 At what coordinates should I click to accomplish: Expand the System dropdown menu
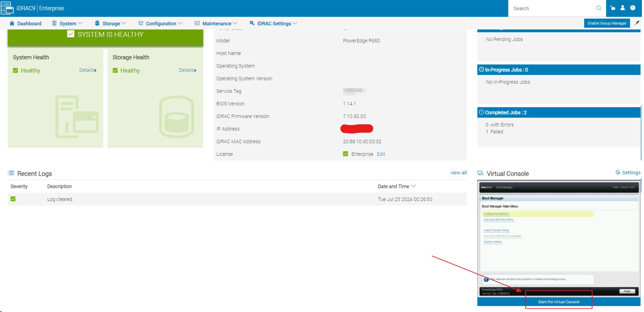(81, 24)
